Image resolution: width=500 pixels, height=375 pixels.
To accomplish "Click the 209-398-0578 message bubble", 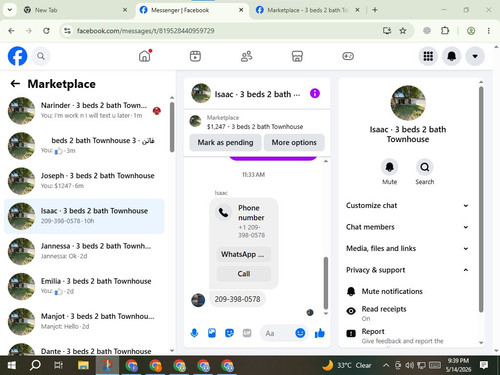I will coord(237,299).
